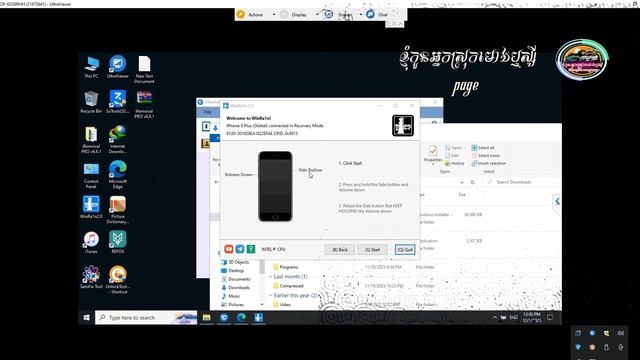Open SamFw Tool desktop shortcut
This screenshot has height=360, width=640.
tap(91, 278)
